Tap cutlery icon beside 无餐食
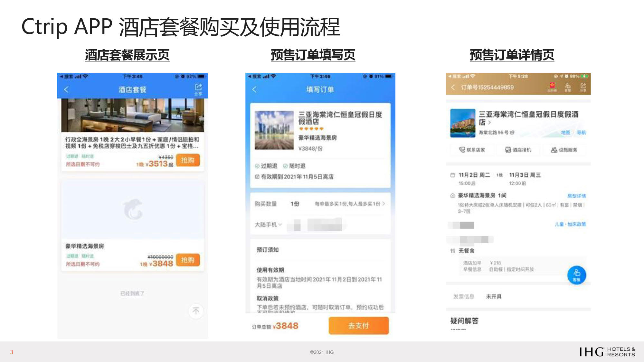The width and height of the screenshot is (644, 362). (x=452, y=251)
